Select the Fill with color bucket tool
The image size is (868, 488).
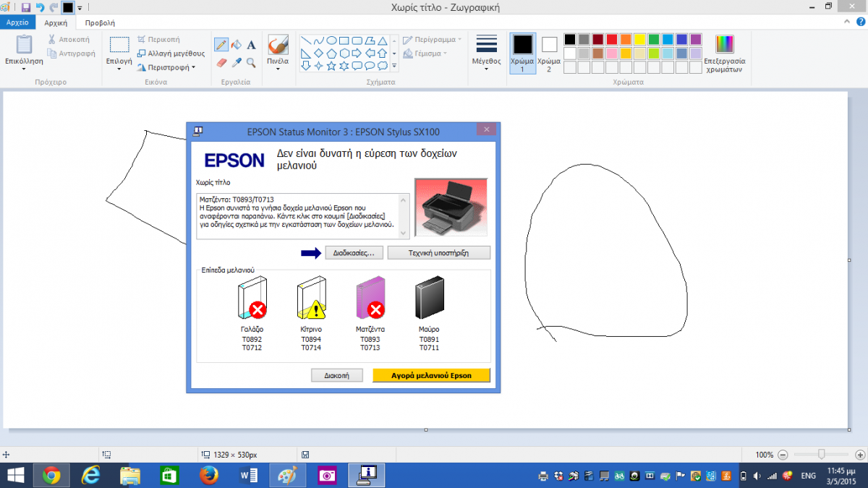[x=236, y=45]
